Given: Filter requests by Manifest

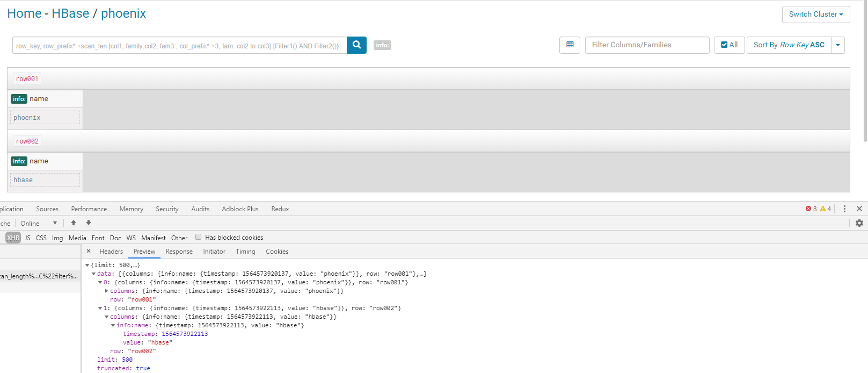Looking at the screenshot, I should pyautogui.click(x=154, y=238).
